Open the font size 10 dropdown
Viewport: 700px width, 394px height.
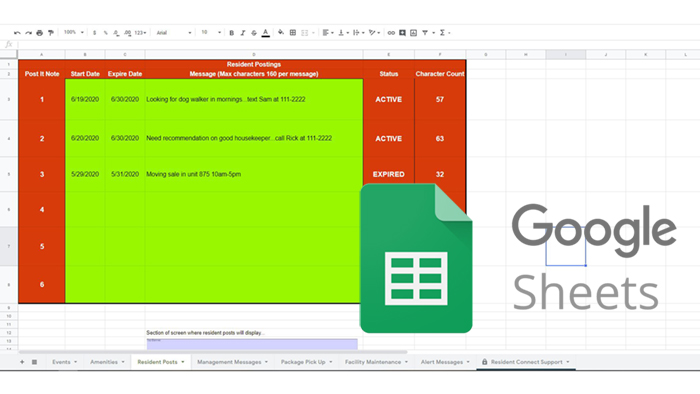tap(211, 33)
